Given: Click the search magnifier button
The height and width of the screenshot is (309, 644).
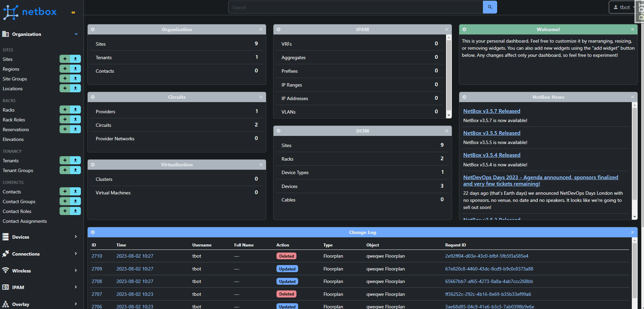Looking at the screenshot, I should 490,7.
